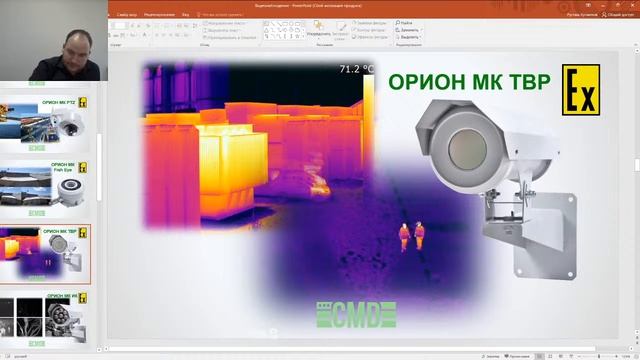Click the zoom in plus button
Screen dimensions: 640x360
(617, 356)
